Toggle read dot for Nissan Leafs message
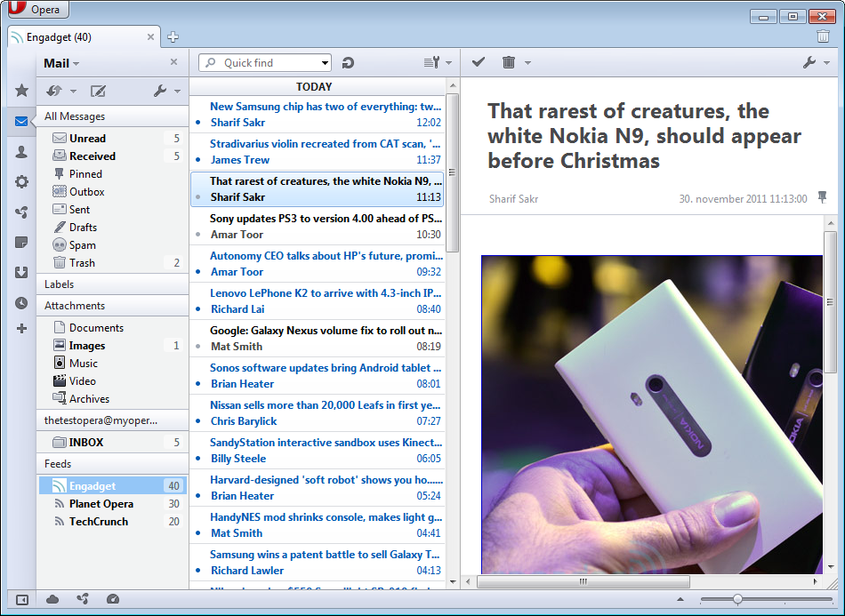The height and width of the screenshot is (616, 845). (198, 421)
